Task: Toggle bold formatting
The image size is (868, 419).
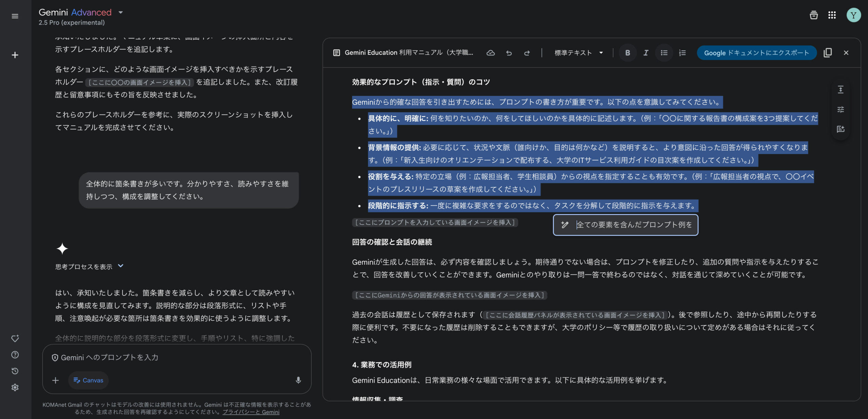Action: click(x=628, y=53)
